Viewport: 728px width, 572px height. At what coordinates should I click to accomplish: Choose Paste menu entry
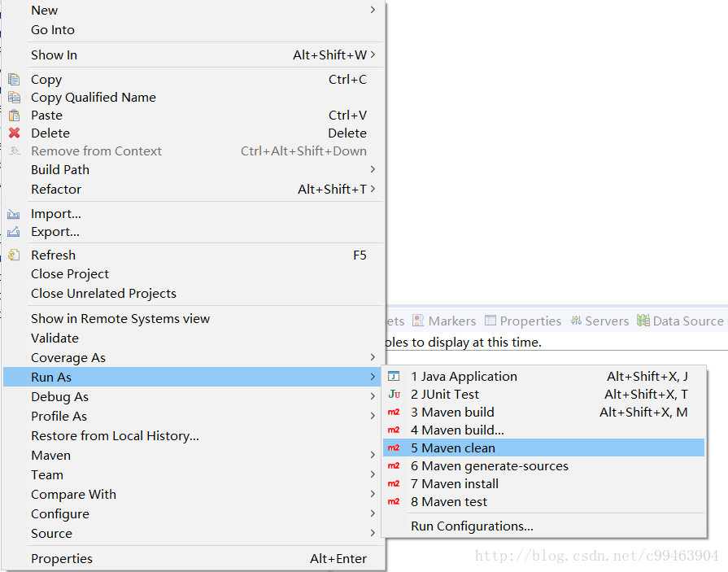point(193,116)
